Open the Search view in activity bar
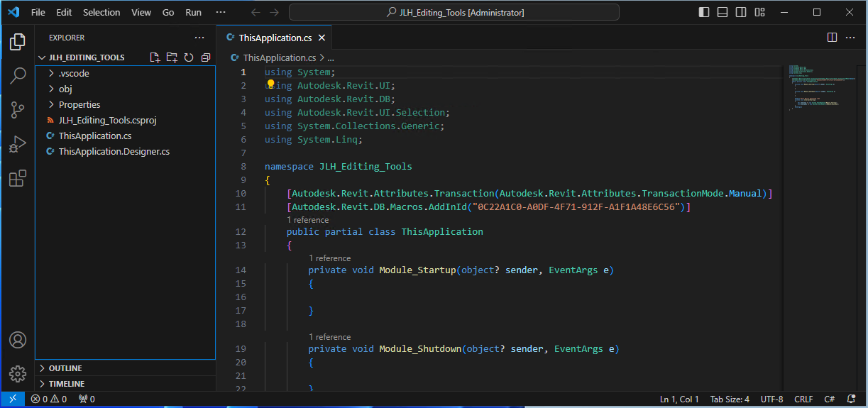The width and height of the screenshot is (868, 408). [x=18, y=76]
